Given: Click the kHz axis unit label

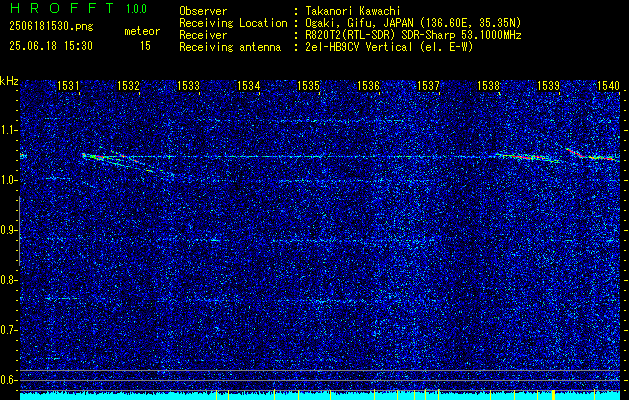Looking at the screenshot, I should click(9, 81).
